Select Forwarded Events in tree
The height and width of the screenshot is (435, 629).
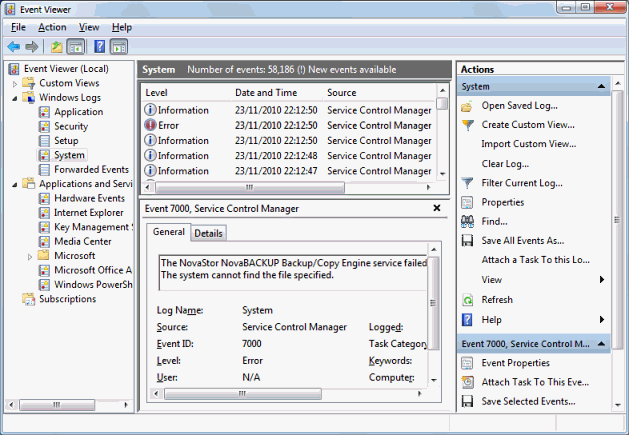click(91, 170)
